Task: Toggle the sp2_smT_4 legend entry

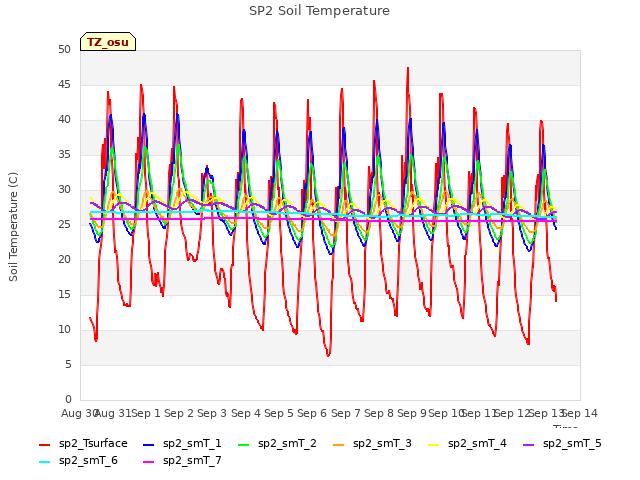Action: click(467, 444)
